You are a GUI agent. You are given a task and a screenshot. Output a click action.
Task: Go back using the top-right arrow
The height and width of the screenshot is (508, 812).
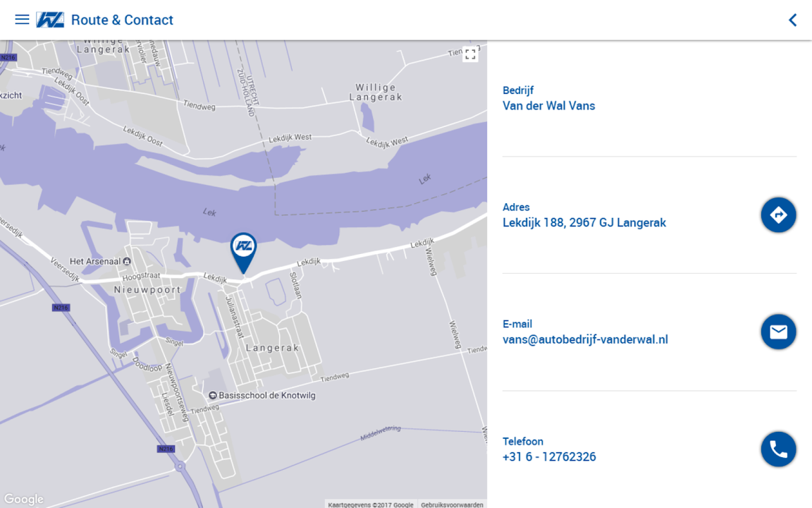[x=792, y=20]
